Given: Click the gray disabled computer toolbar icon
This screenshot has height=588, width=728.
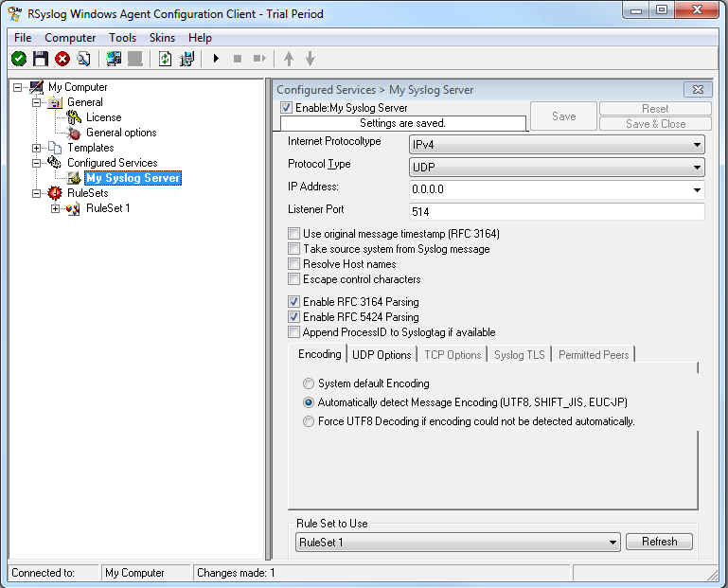Looking at the screenshot, I should [x=135, y=59].
